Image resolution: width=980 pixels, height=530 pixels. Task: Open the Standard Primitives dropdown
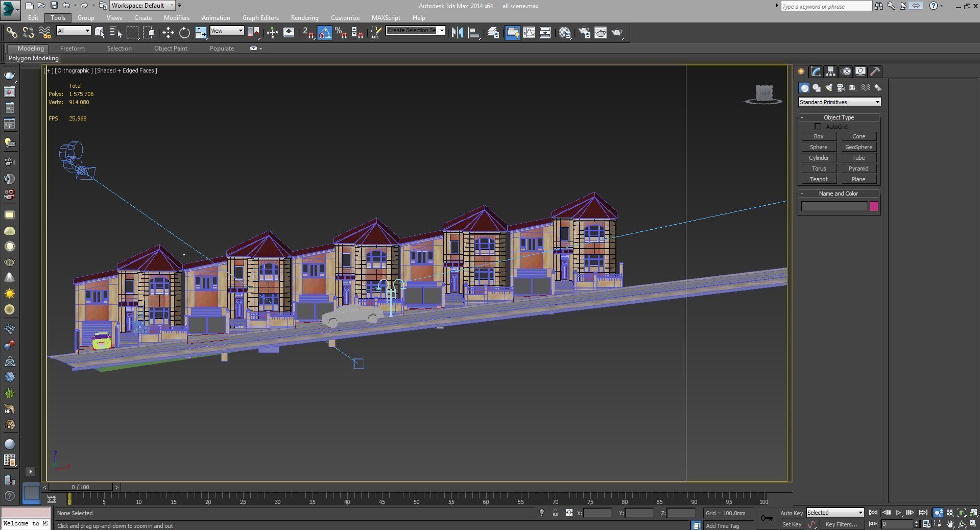840,102
